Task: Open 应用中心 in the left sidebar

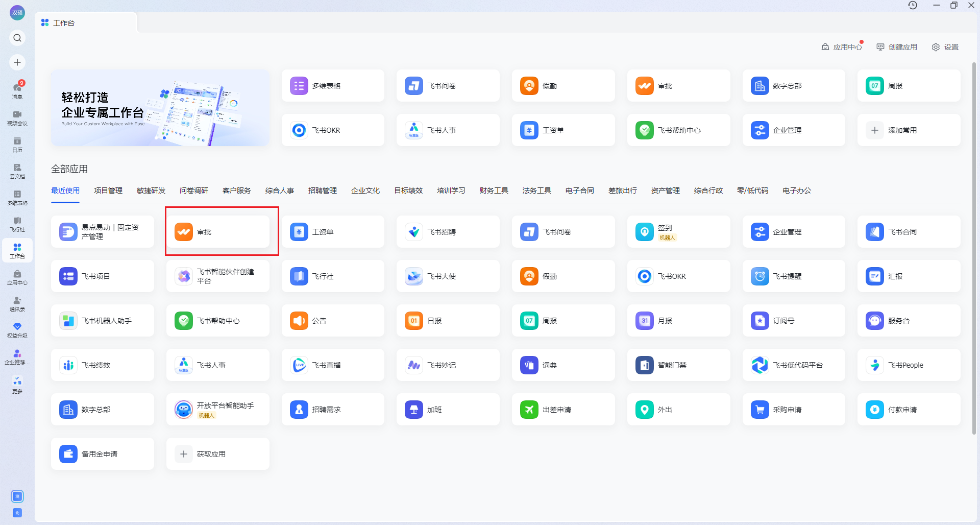Action: point(17,277)
